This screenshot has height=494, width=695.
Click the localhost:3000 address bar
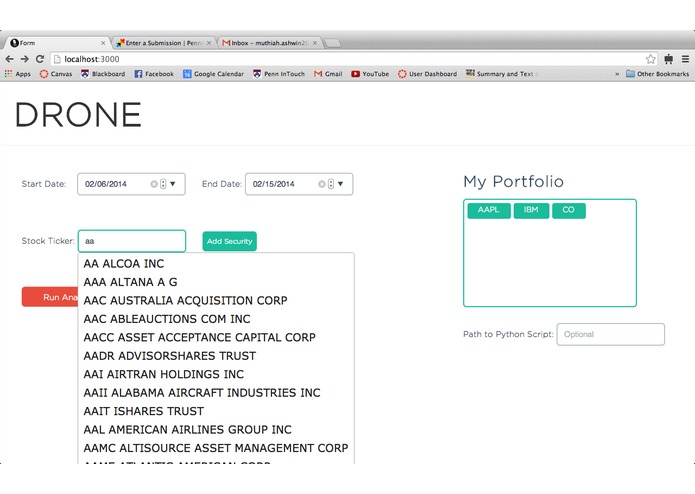click(x=355, y=59)
